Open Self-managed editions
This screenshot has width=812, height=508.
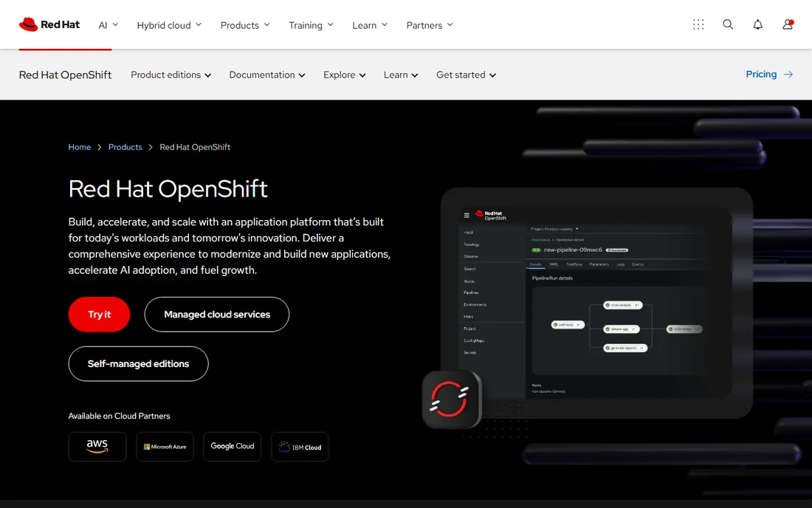[138, 363]
